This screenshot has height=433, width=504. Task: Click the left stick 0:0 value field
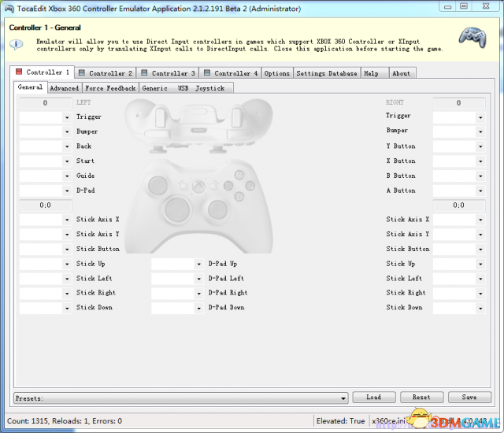(46, 205)
